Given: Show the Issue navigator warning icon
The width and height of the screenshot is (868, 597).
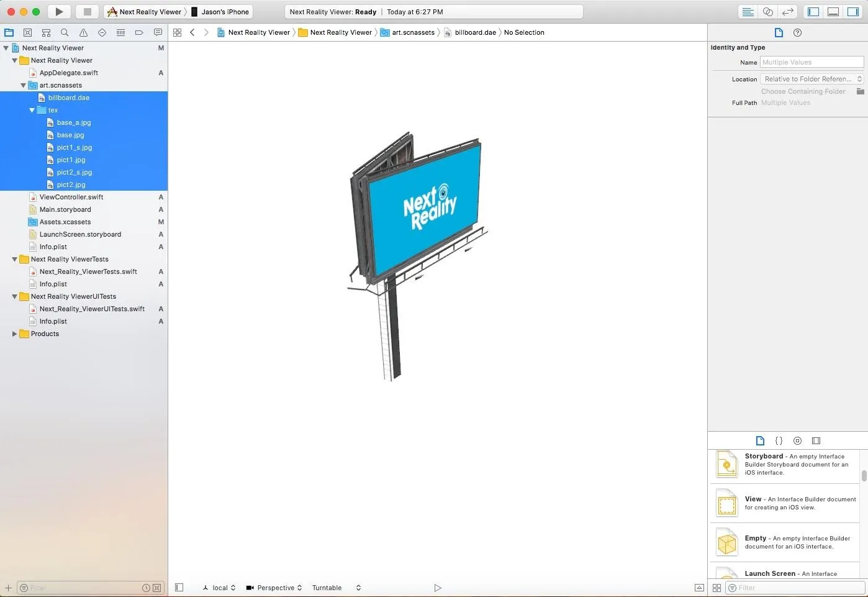Looking at the screenshot, I should [x=83, y=32].
